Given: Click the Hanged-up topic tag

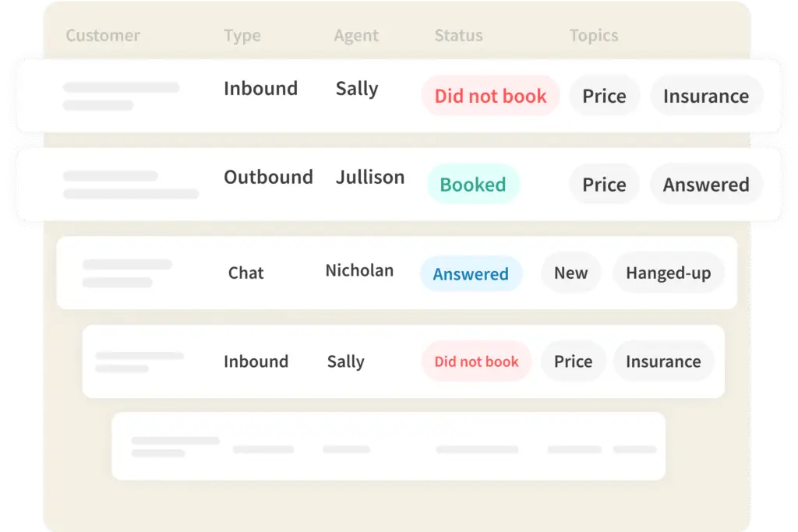Looking at the screenshot, I should (x=669, y=273).
